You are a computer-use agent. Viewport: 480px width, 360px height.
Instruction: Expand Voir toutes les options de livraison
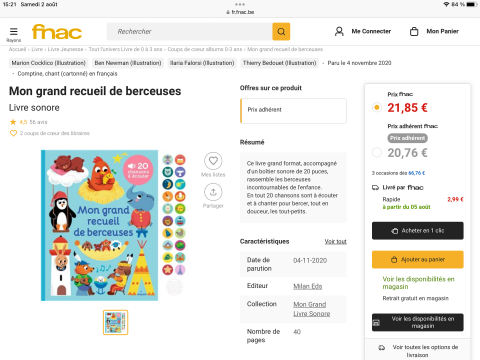point(418,351)
